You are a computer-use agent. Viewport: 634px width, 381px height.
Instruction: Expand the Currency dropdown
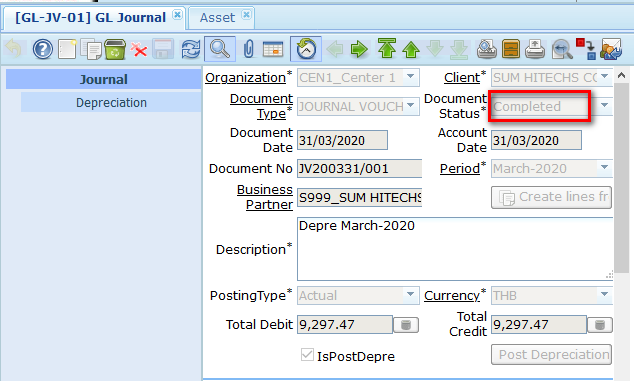click(604, 294)
